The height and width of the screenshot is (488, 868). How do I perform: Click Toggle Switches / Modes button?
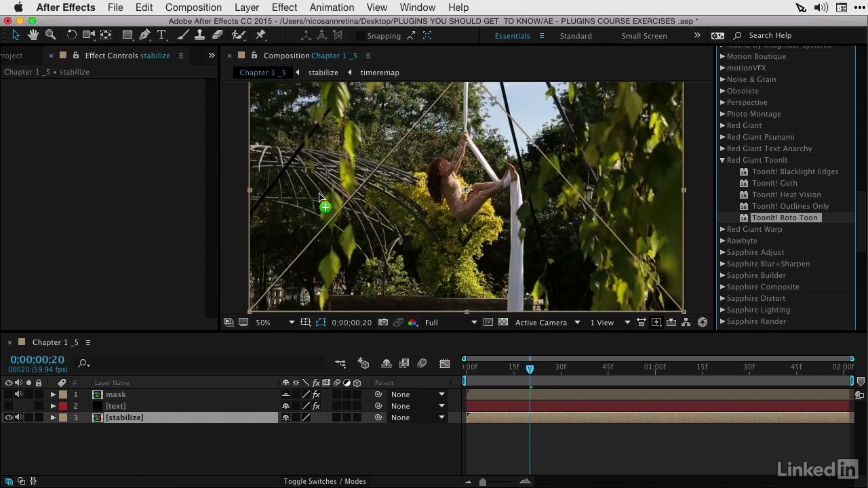tap(325, 481)
